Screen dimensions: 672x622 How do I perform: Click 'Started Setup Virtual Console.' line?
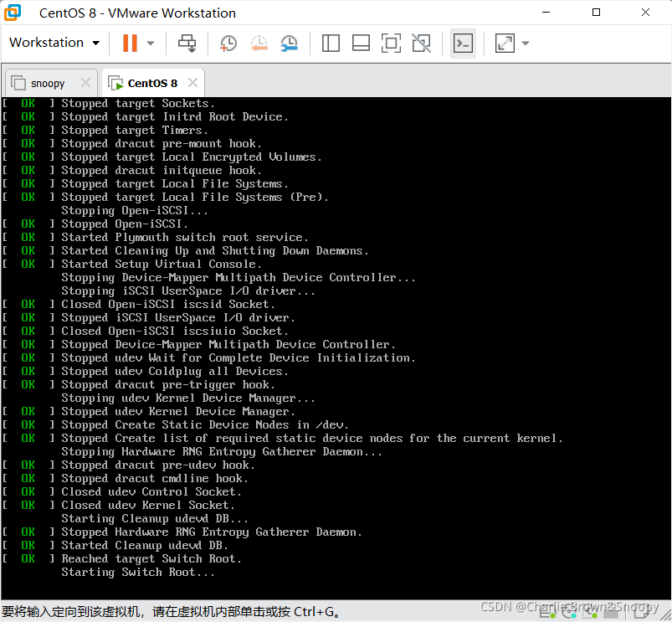click(162, 264)
